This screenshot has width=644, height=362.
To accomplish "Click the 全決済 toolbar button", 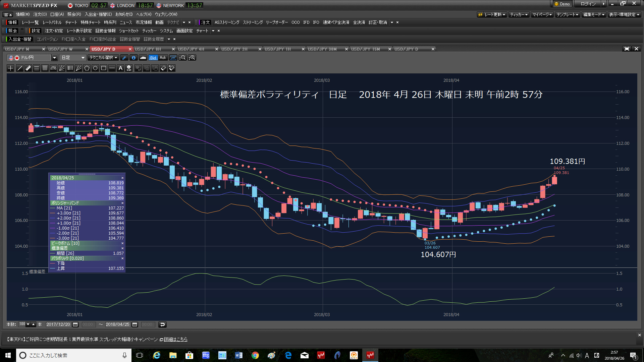I will coord(359,22).
